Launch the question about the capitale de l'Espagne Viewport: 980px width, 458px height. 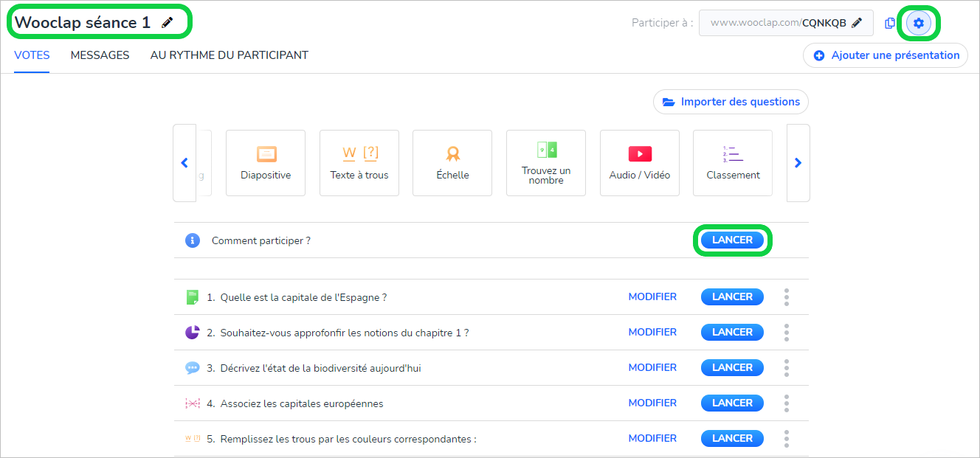732,297
